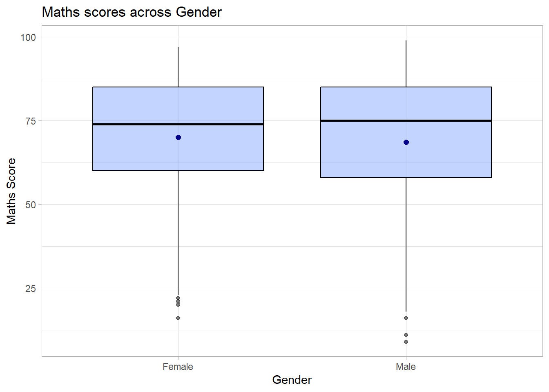The image size is (549, 392).
Task: Click the Male box upper whisker line
Action: 406,64
